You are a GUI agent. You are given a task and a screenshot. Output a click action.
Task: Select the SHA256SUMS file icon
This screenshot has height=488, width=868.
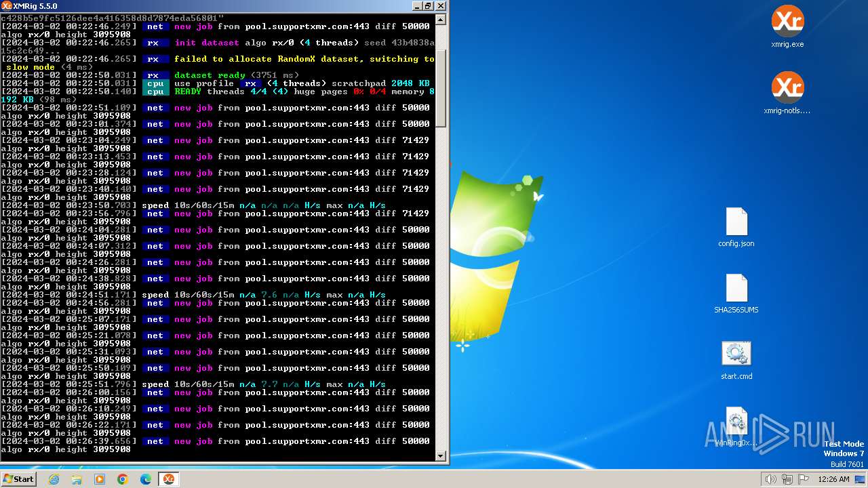tap(736, 293)
